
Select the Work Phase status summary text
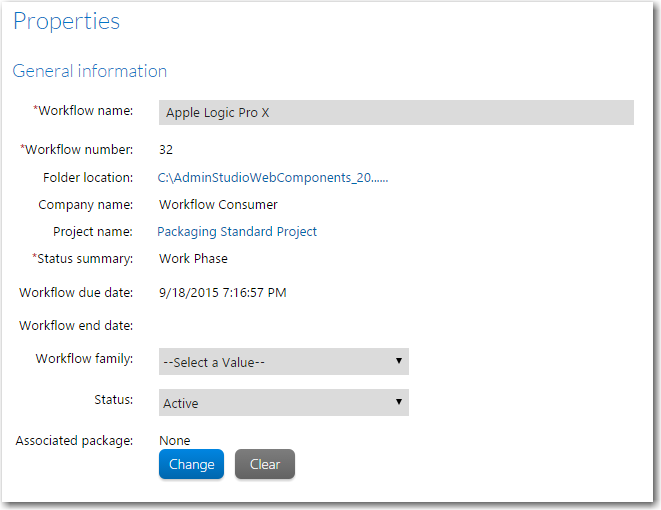[193, 258]
